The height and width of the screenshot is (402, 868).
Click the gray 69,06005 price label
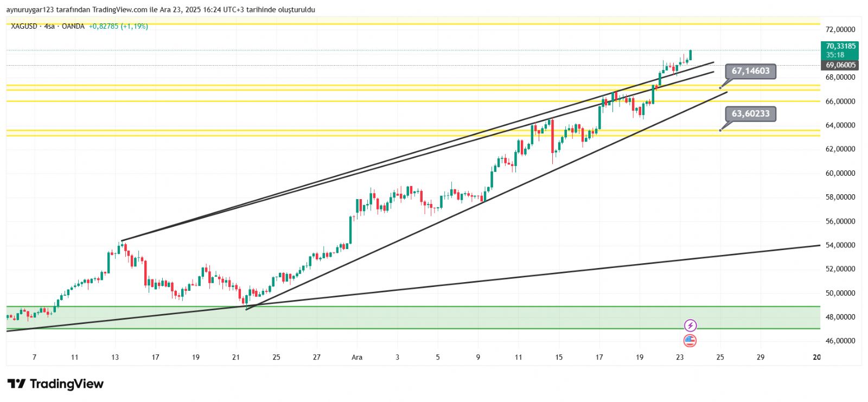click(x=840, y=65)
